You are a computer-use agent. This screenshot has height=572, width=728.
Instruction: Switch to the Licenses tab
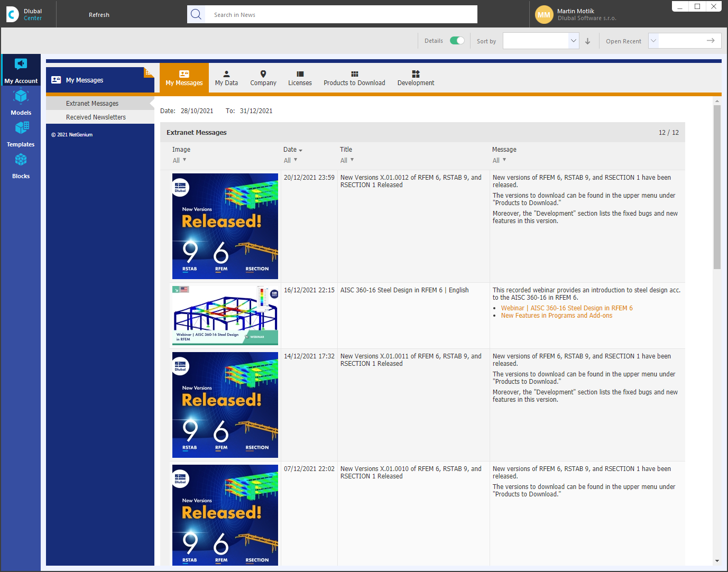(300, 78)
